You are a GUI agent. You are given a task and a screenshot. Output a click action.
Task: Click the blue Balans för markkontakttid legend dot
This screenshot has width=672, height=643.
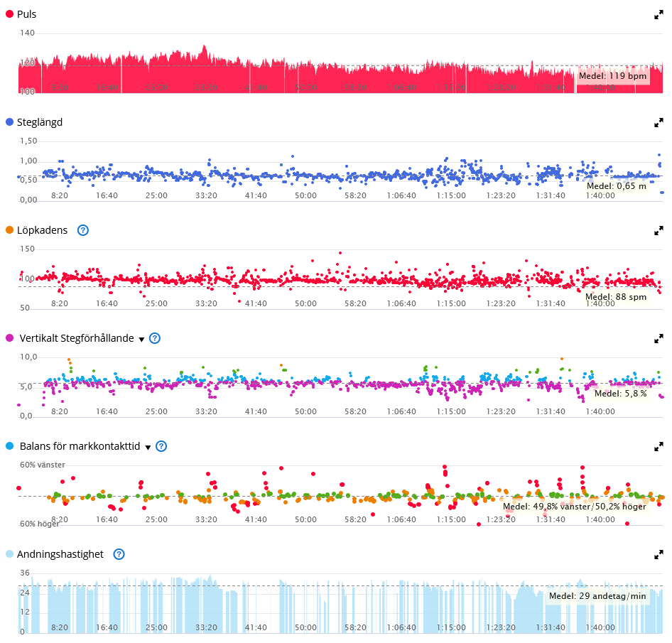(9, 446)
